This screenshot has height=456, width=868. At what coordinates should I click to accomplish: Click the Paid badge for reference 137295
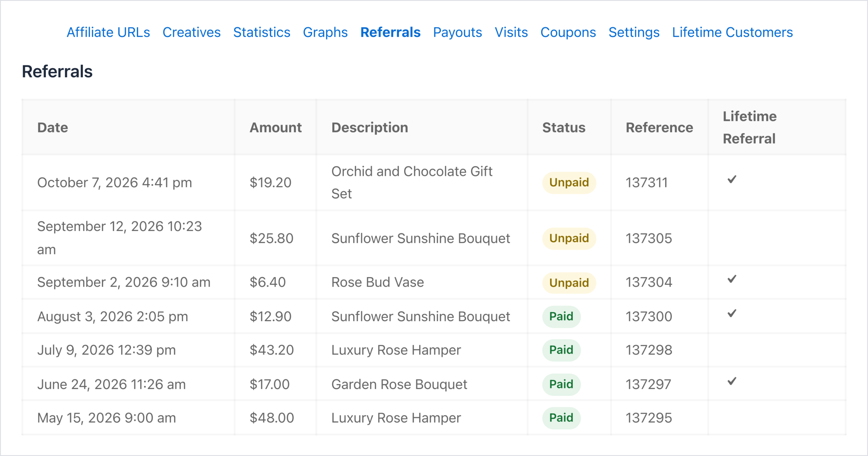(x=561, y=418)
